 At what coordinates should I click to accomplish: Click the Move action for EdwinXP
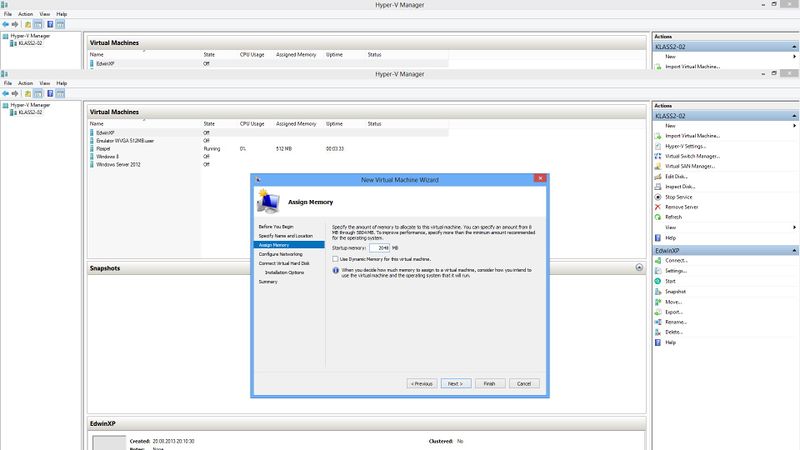[x=673, y=302]
